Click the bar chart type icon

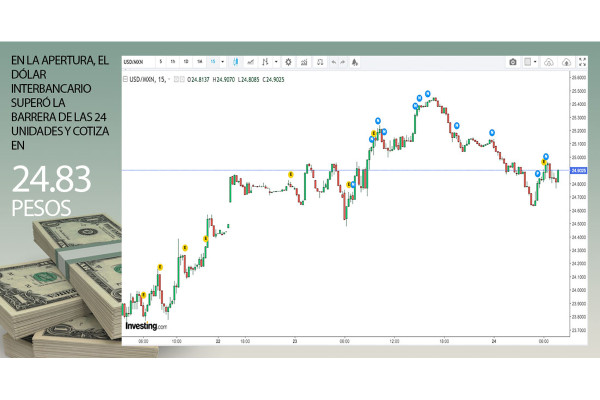(x=264, y=62)
